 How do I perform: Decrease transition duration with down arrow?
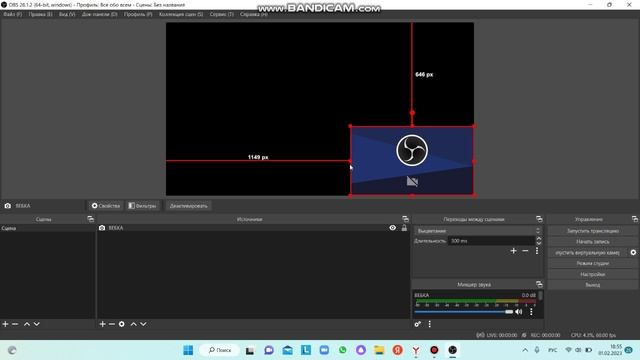tap(539, 243)
